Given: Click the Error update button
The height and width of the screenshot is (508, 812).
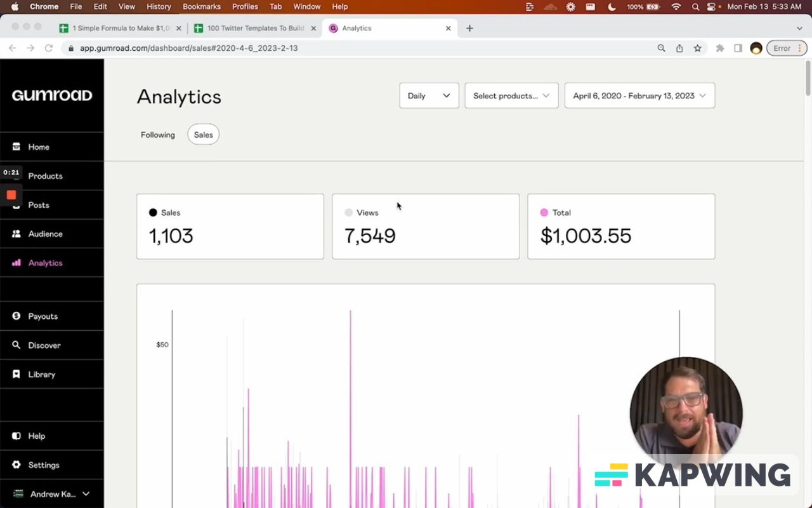Looking at the screenshot, I should coord(787,48).
